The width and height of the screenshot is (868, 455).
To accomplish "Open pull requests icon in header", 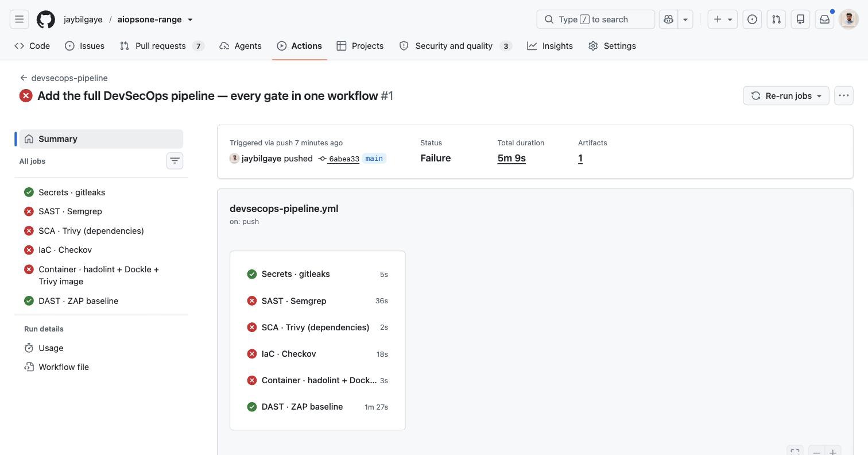I will click(x=776, y=19).
